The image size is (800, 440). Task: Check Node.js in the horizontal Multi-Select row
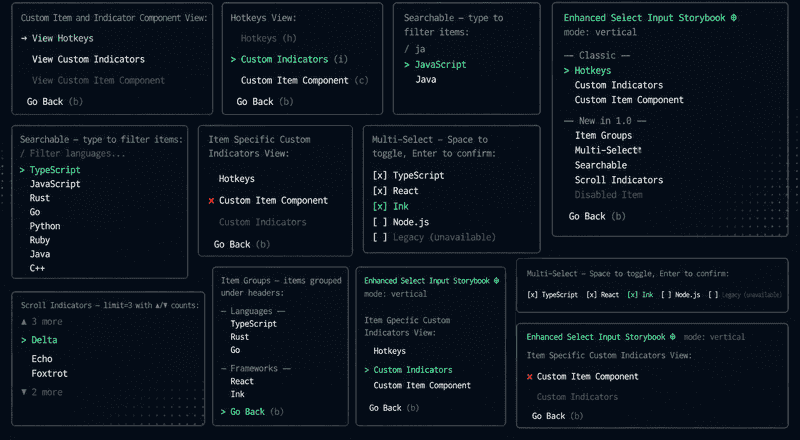coord(666,295)
